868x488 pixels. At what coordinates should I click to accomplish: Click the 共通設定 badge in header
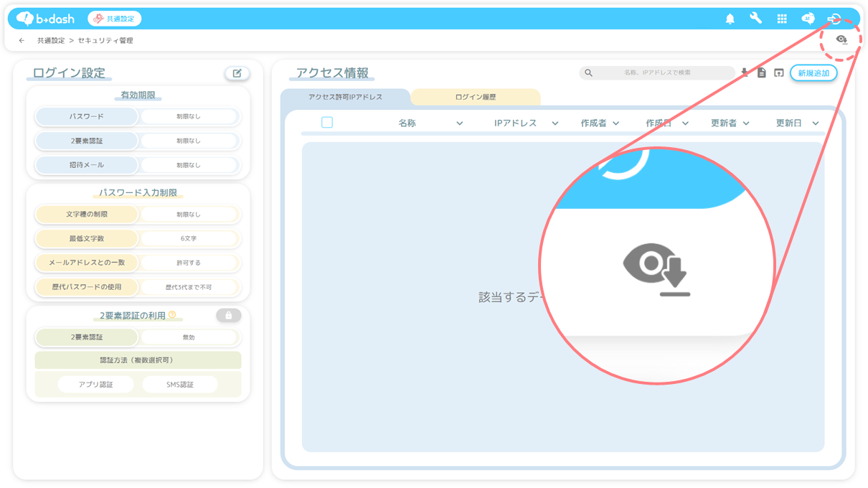tap(115, 19)
